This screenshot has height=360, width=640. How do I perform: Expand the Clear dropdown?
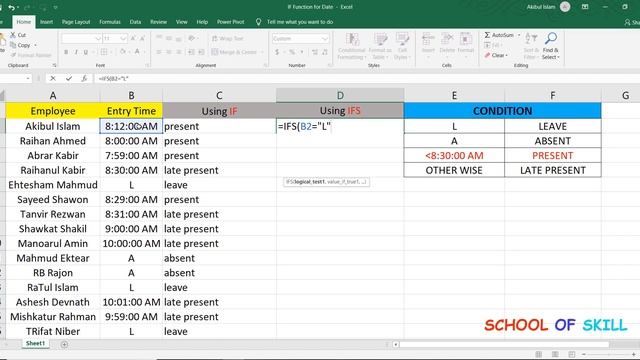pyautogui.click(x=507, y=56)
